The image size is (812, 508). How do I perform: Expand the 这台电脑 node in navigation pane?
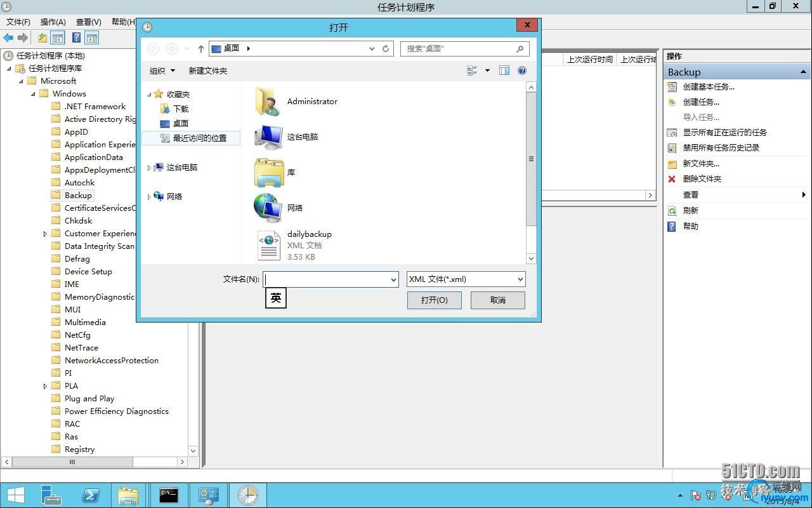(x=150, y=168)
